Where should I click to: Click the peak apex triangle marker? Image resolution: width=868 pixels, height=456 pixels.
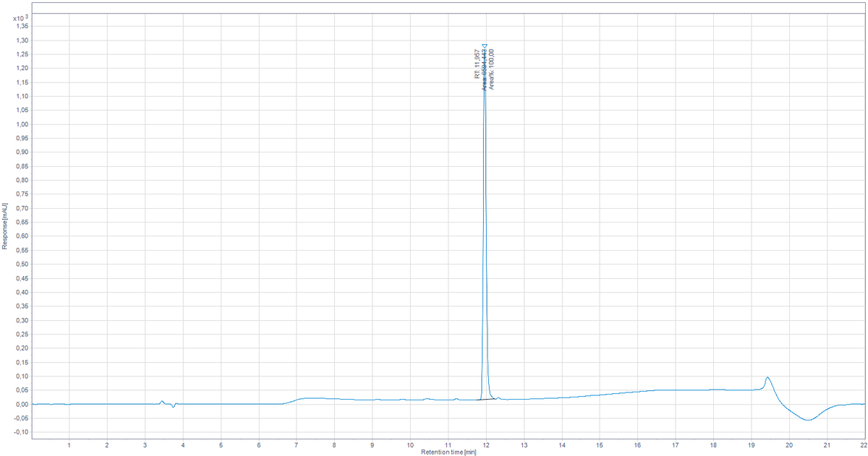[x=485, y=46]
